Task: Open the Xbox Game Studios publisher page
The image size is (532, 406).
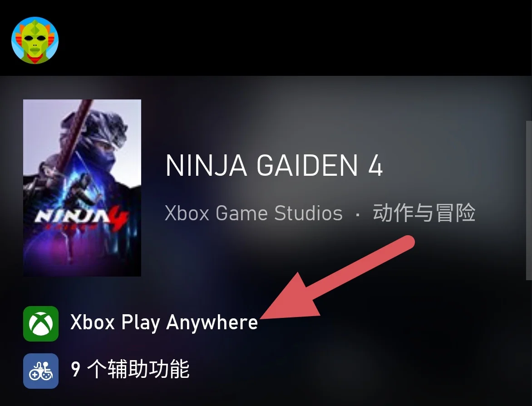Action: [253, 213]
